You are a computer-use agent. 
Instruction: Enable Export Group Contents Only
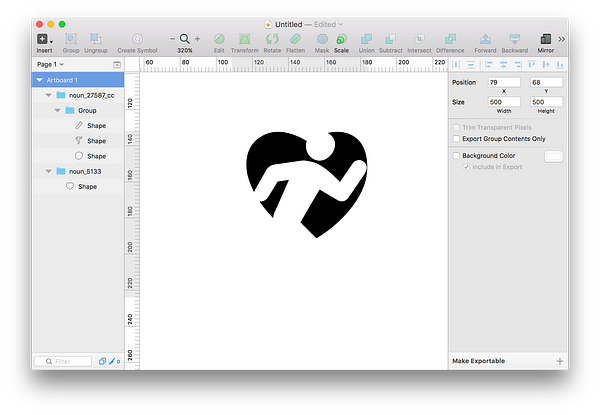coord(456,139)
